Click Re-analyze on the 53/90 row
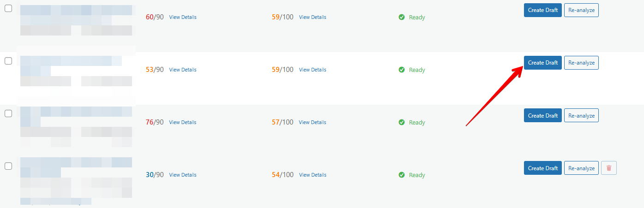 pos(581,63)
